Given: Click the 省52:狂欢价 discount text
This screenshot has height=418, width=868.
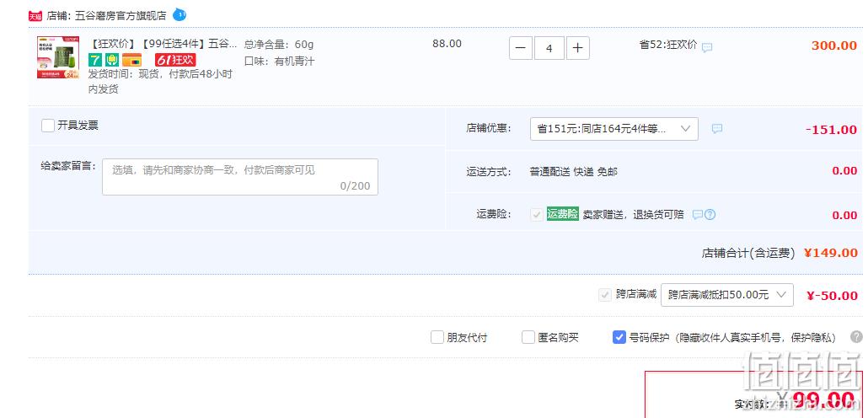Looking at the screenshot, I should (668, 45).
